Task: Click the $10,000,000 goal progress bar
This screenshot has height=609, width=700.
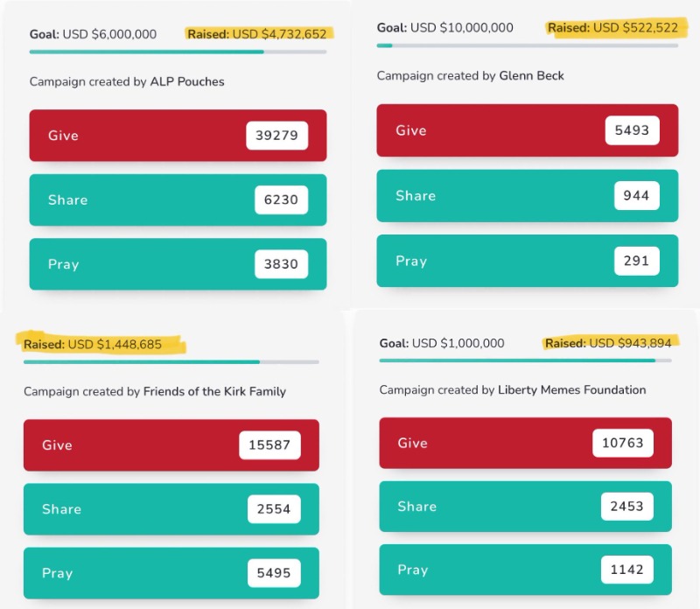Action: 527,45
